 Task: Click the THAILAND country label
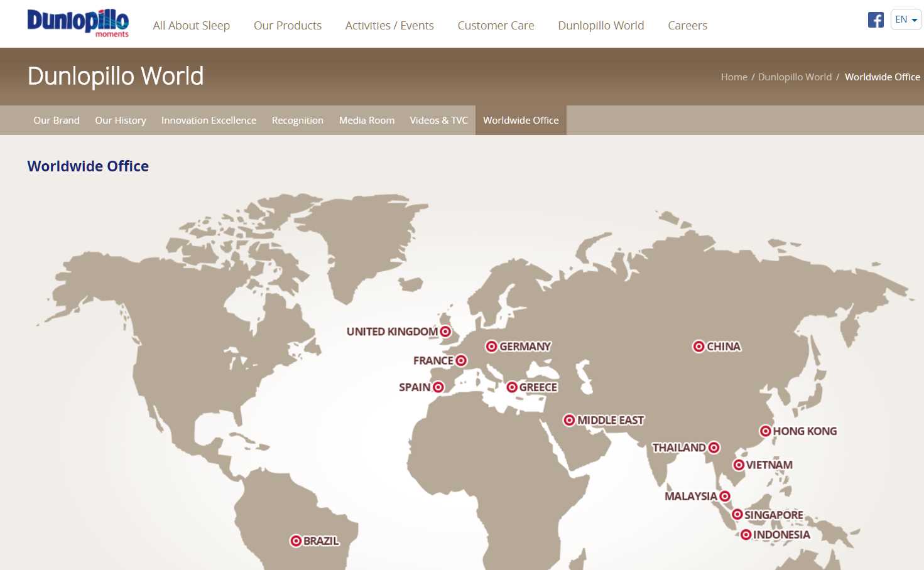tap(679, 448)
